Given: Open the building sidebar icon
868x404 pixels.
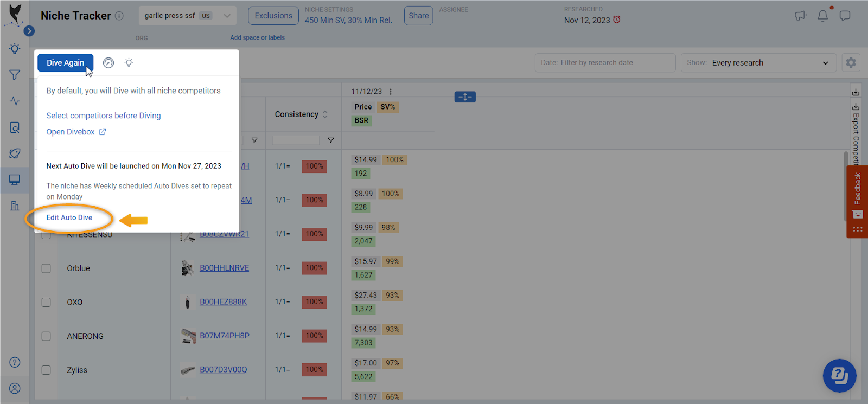Looking at the screenshot, I should tap(15, 206).
